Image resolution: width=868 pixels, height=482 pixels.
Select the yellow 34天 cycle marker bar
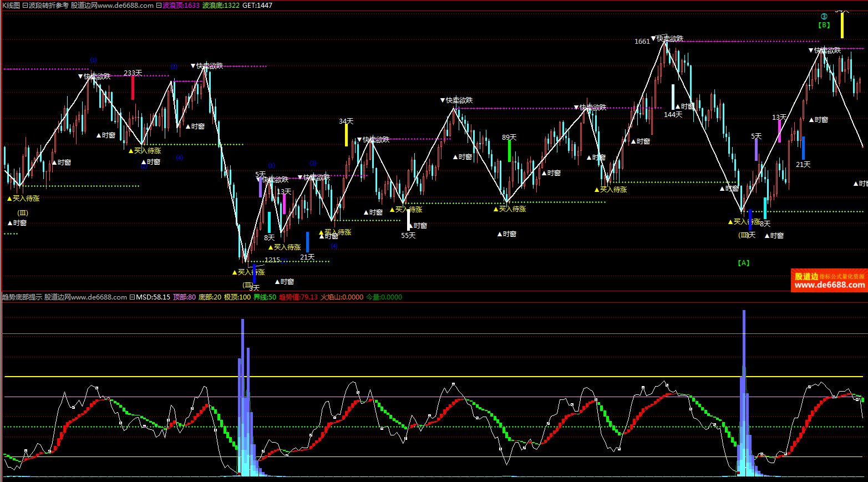tap(346, 135)
